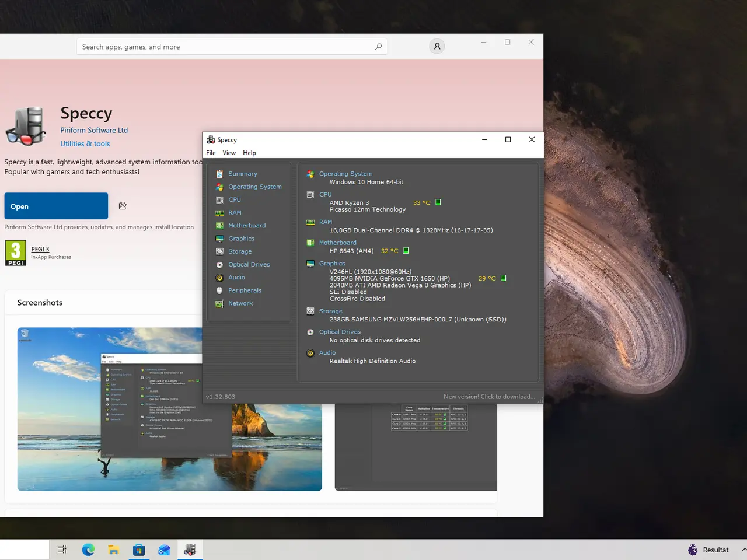Click the Operating System heading in Speccy's summary panel
The image size is (747, 560).
tap(345, 174)
